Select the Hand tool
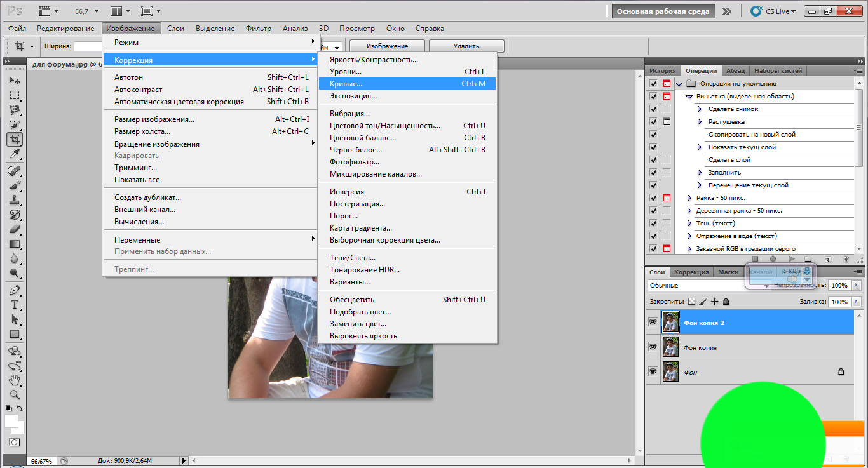The height and width of the screenshot is (468, 868). point(15,380)
